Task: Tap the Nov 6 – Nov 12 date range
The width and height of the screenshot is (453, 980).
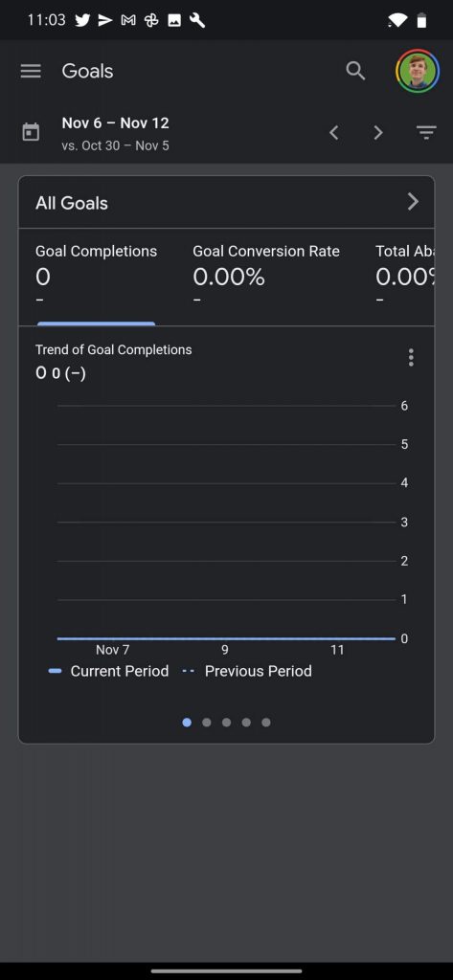Action: point(115,123)
